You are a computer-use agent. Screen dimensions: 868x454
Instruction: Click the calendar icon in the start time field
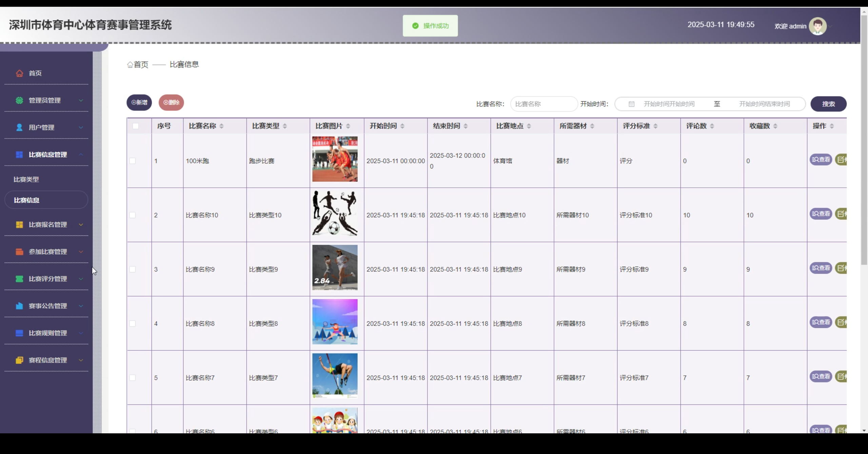click(x=631, y=104)
